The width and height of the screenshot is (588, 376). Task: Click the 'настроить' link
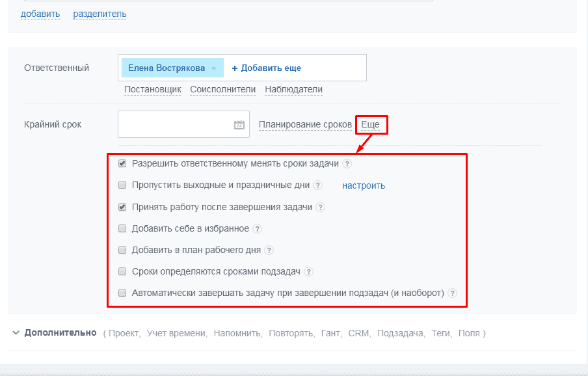click(x=364, y=185)
